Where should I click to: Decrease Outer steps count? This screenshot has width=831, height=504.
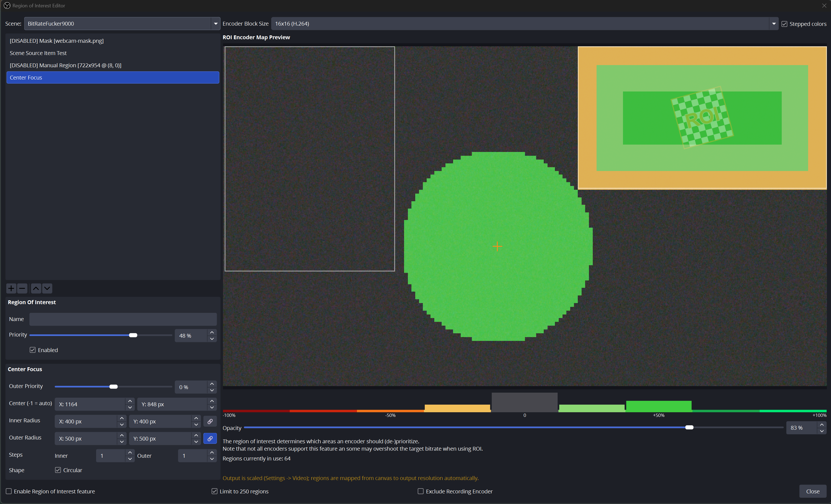(212, 459)
